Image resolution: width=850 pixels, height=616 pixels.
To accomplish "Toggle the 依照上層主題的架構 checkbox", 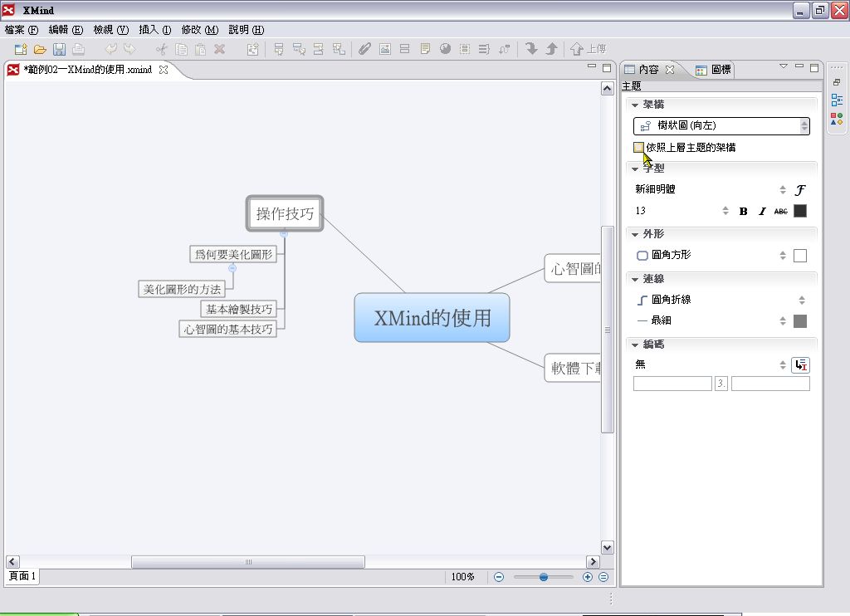I will [x=638, y=147].
